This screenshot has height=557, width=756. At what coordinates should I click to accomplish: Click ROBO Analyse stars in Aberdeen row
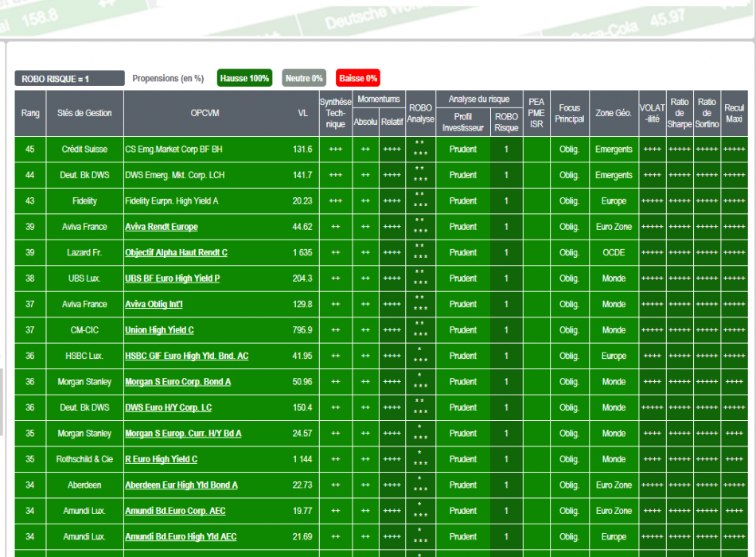click(x=420, y=484)
